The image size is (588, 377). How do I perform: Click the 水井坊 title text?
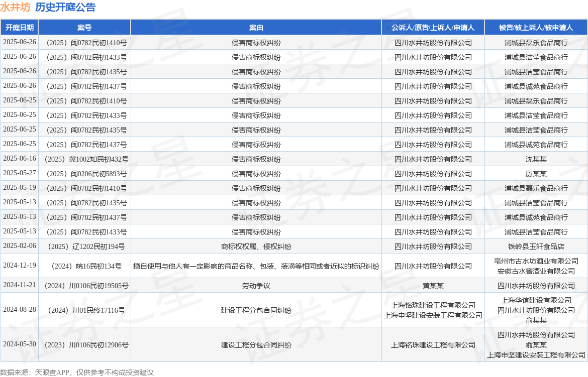[15, 7]
